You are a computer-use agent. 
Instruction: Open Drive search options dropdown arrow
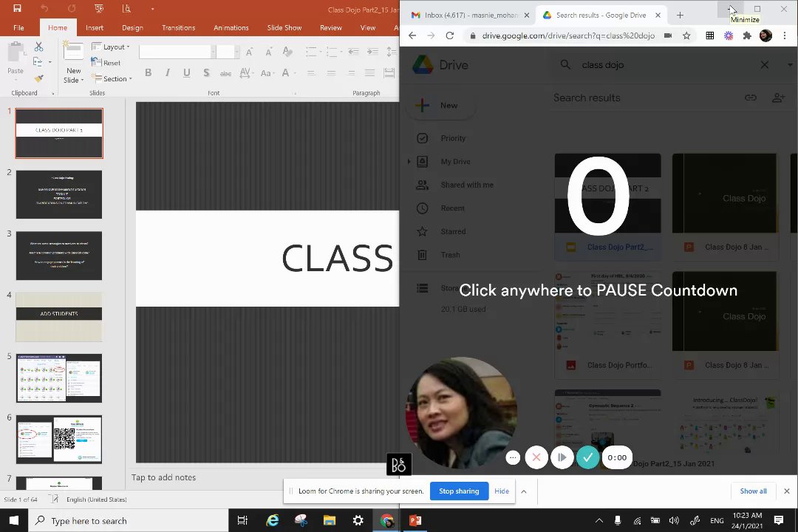click(790, 65)
